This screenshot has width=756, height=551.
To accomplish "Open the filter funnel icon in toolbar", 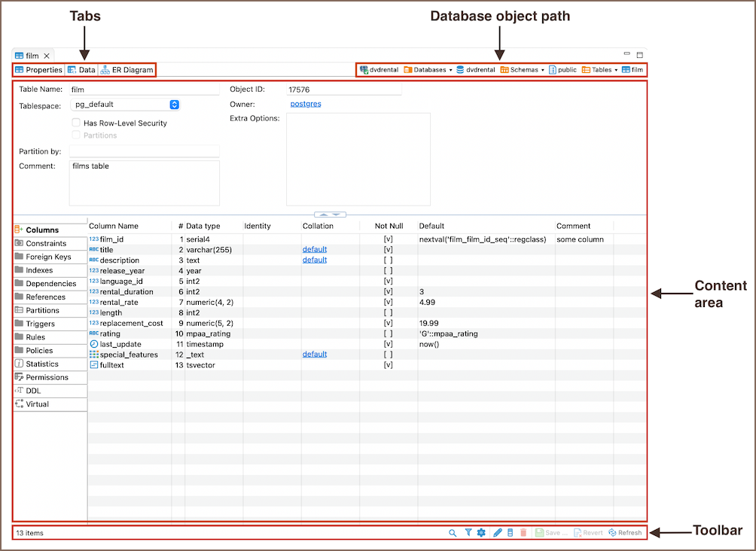I will click(468, 533).
